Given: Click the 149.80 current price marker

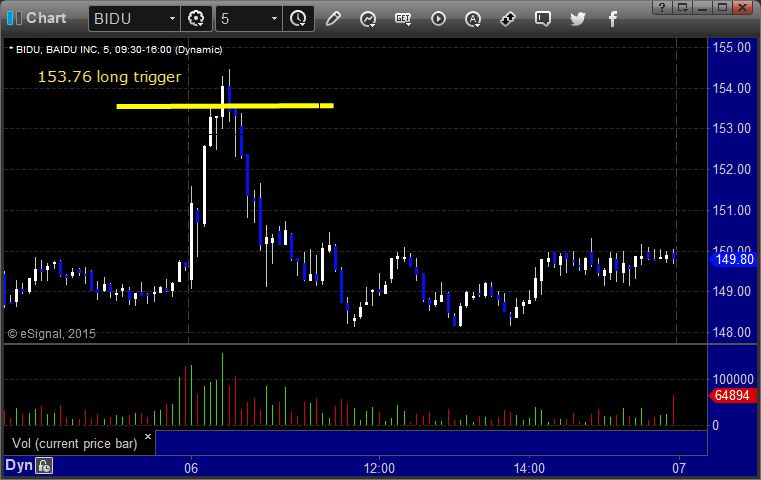Looking at the screenshot, I should tap(734, 259).
